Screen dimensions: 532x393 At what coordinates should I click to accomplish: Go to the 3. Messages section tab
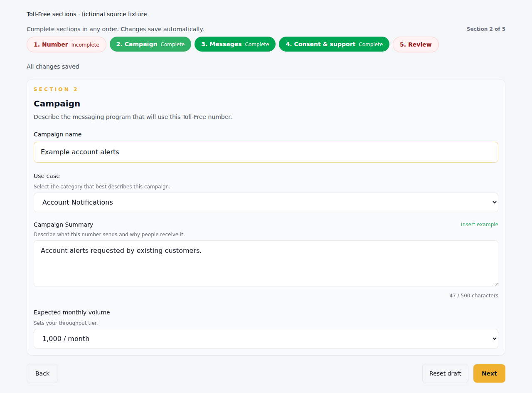pyautogui.click(x=235, y=44)
